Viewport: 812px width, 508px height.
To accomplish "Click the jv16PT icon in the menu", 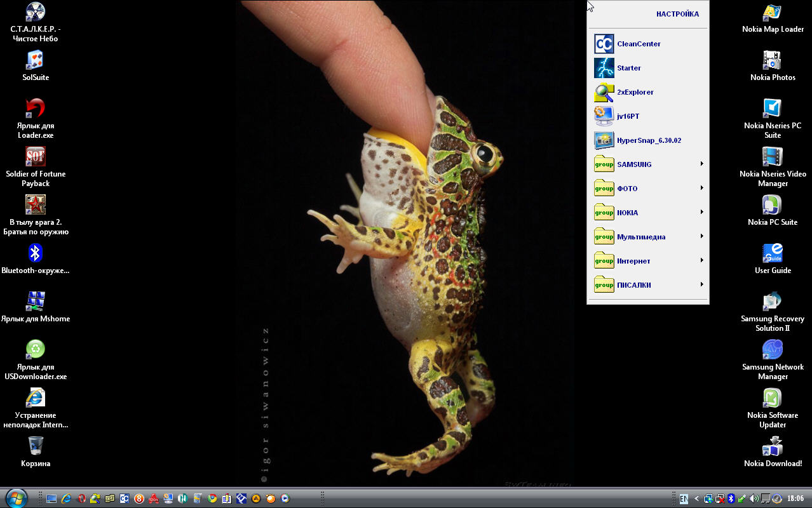I will click(604, 116).
